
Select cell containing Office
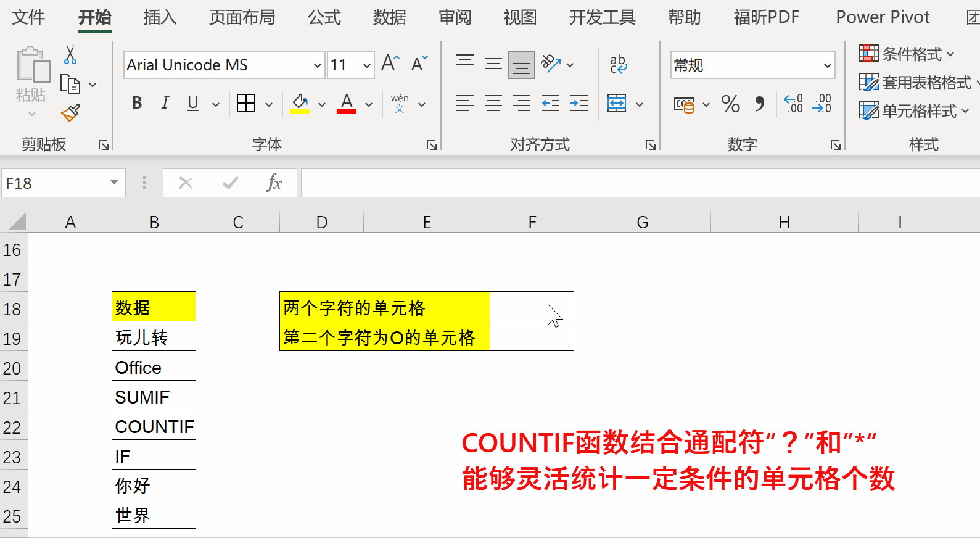(x=154, y=367)
